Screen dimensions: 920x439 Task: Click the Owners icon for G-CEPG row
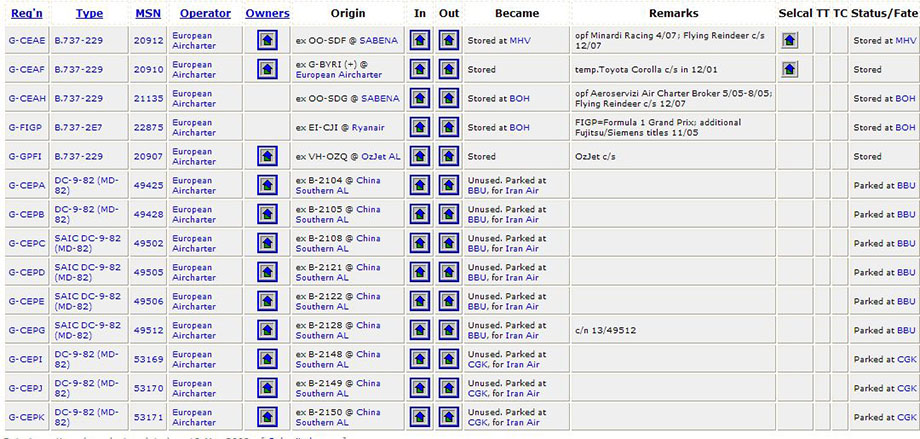coord(267,330)
